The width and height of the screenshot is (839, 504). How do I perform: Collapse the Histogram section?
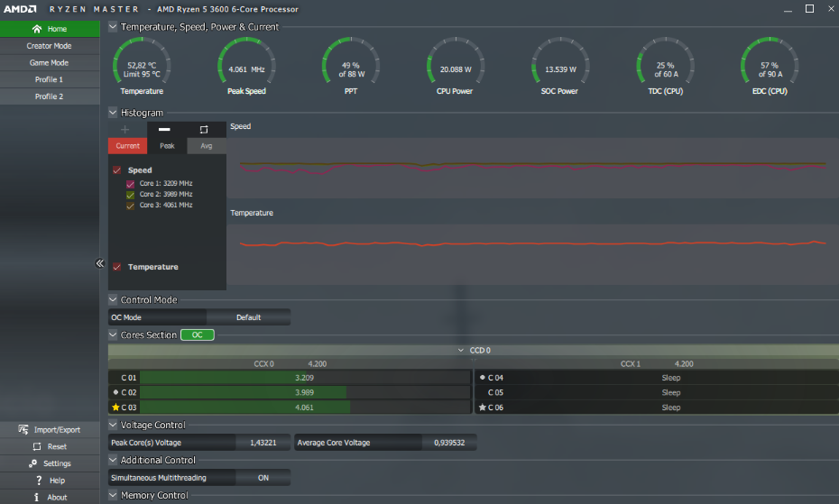tap(113, 113)
